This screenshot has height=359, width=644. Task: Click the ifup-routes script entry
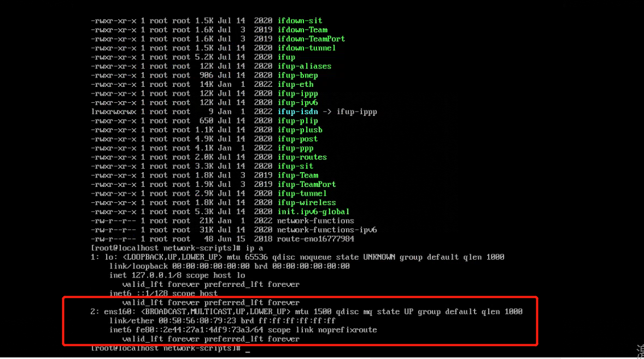[302, 157]
